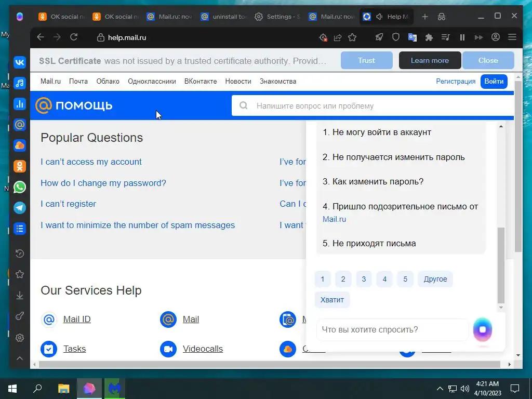This screenshot has width=532, height=399.
Task: Reload the help.mail.ru page
Action: [74, 37]
